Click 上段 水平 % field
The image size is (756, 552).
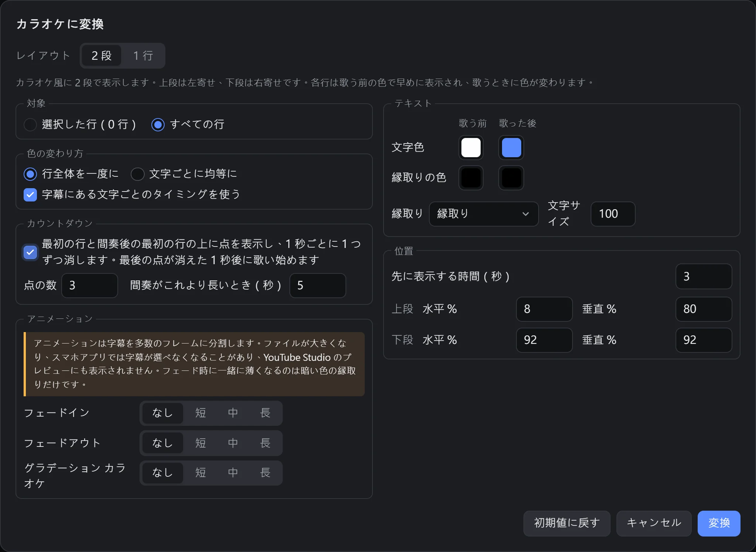tap(544, 309)
